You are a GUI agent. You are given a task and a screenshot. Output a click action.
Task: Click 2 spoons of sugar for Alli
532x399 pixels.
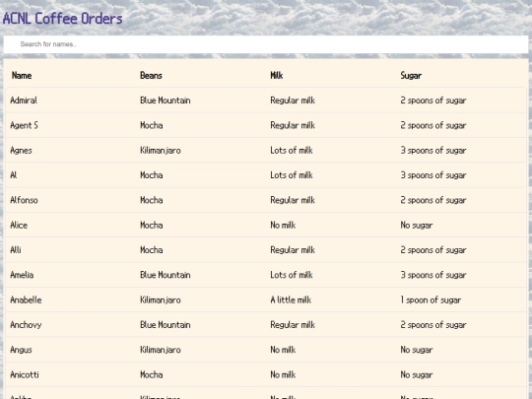point(433,249)
